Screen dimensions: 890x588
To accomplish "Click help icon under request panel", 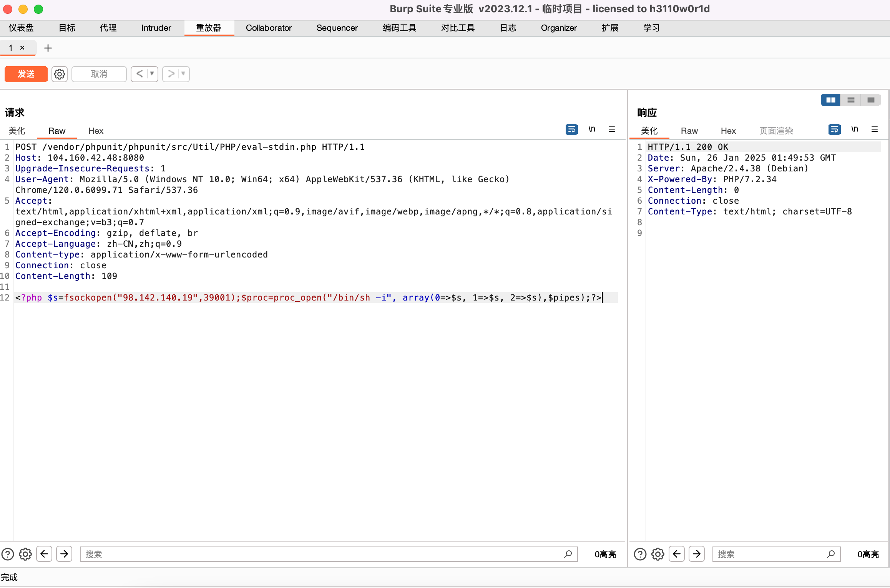I will coord(8,554).
